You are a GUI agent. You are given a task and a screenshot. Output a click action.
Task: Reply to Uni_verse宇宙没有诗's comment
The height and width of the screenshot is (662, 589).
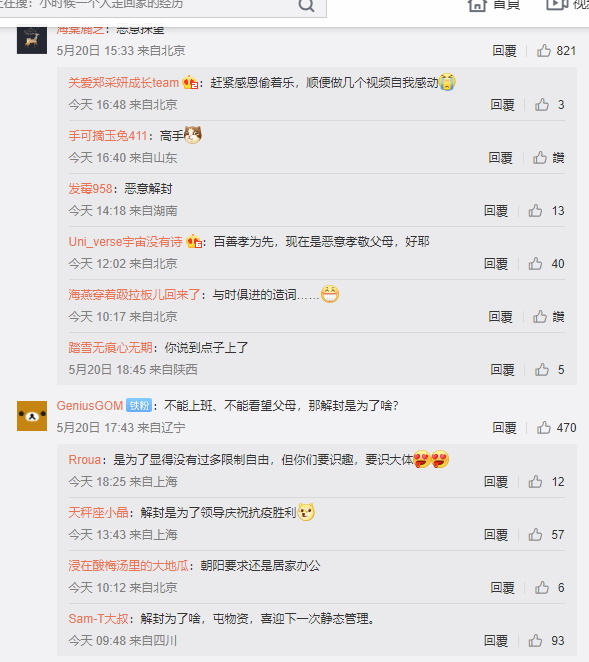click(496, 264)
